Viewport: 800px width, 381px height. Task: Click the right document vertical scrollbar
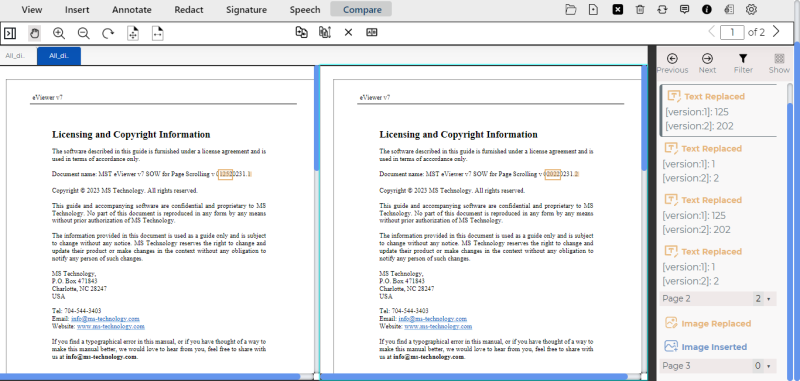click(x=644, y=118)
